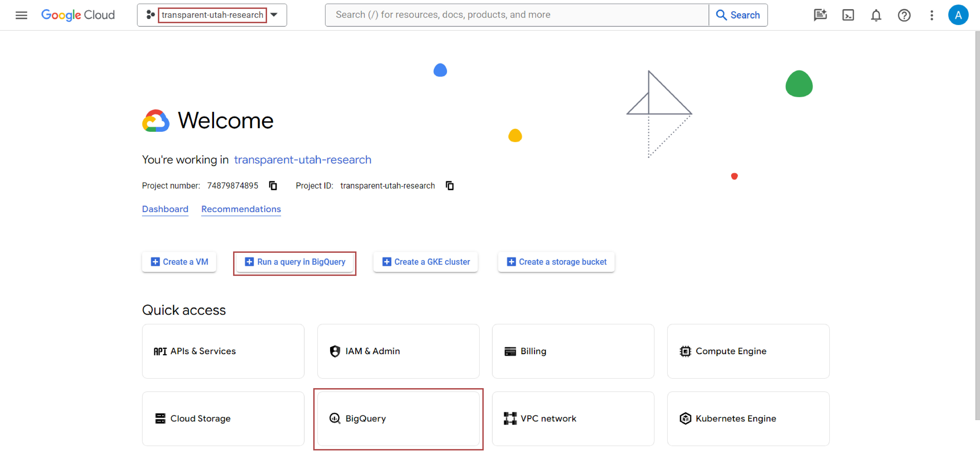Screen dimensions: 980x466
Task: Open the release notes panel icon
Action: point(820,15)
